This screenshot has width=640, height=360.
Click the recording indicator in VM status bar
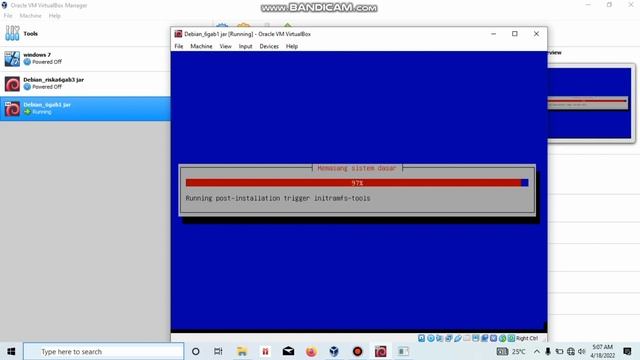point(484,338)
